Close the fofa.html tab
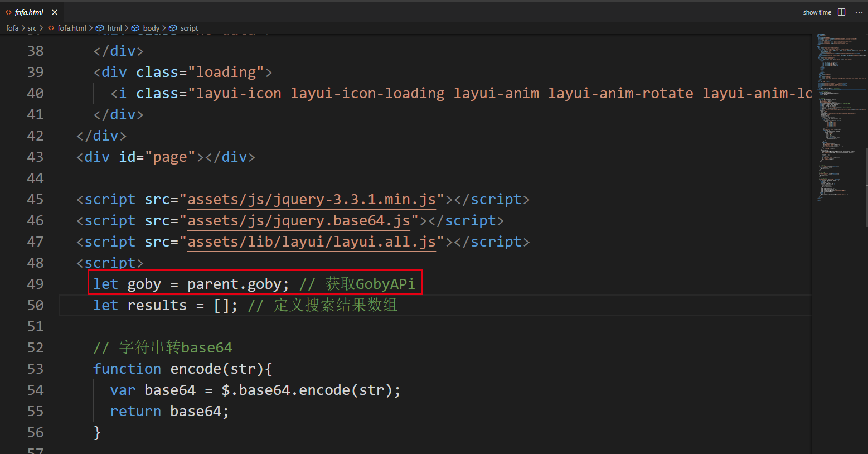 point(55,12)
